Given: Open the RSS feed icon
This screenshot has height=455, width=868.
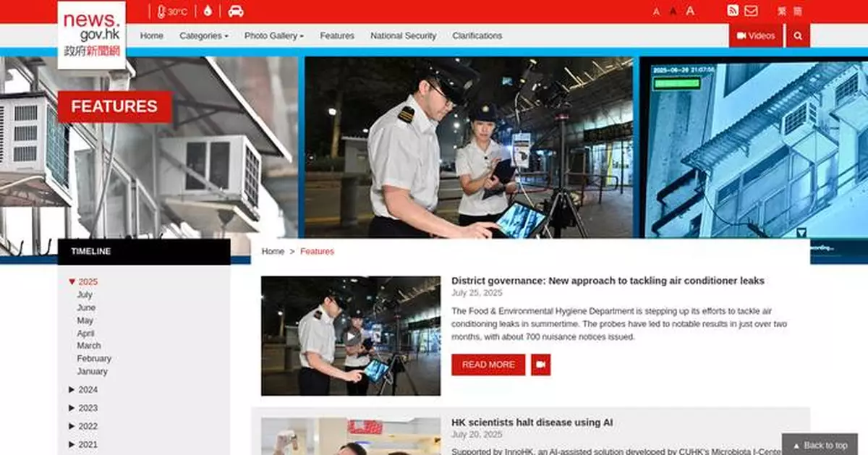Looking at the screenshot, I should 733,11.
